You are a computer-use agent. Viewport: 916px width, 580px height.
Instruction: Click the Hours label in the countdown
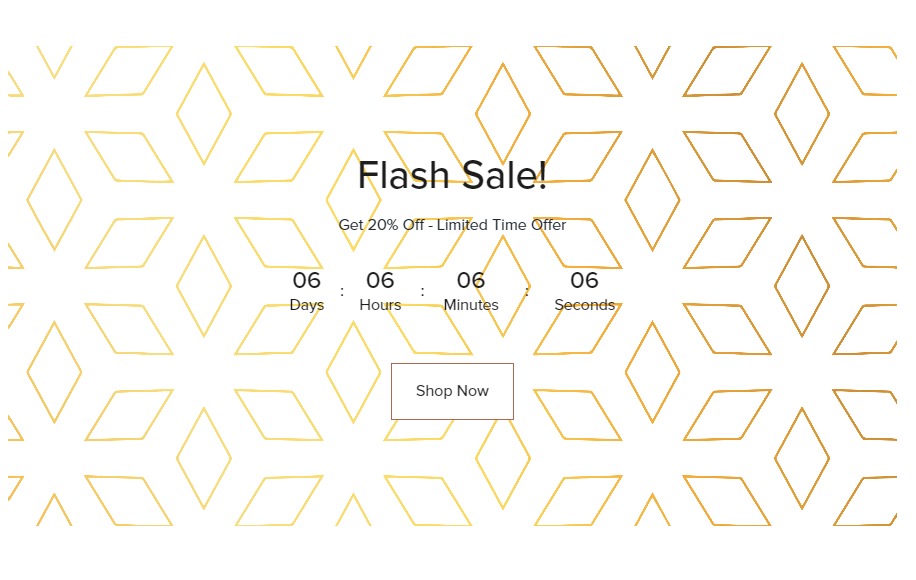tap(380, 305)
